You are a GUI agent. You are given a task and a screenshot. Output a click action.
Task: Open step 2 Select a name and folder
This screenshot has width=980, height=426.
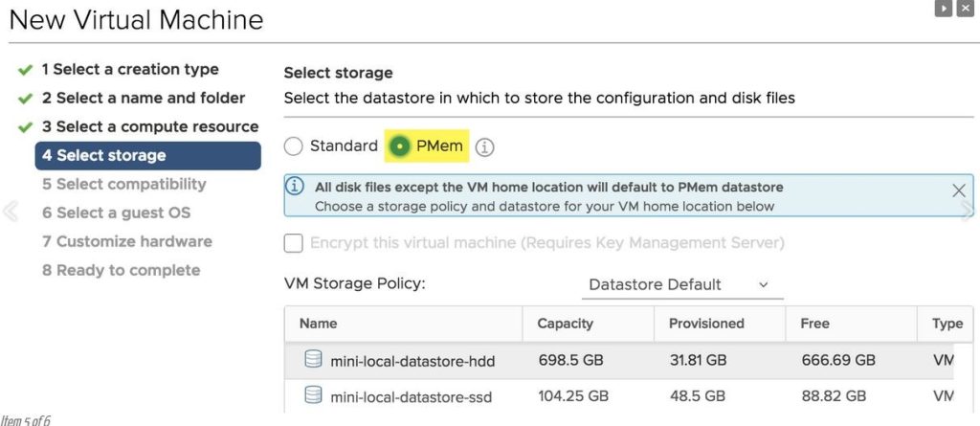144,99
